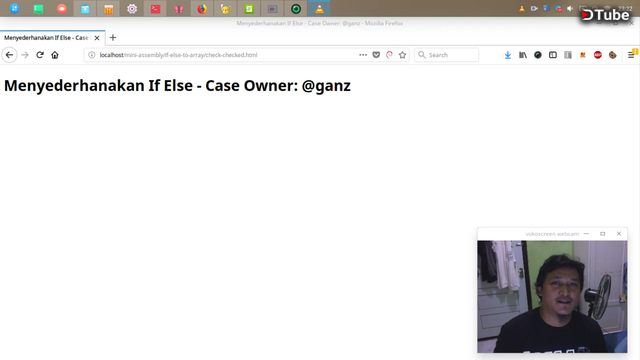Launch the red terminal taskbar icon

156,9
